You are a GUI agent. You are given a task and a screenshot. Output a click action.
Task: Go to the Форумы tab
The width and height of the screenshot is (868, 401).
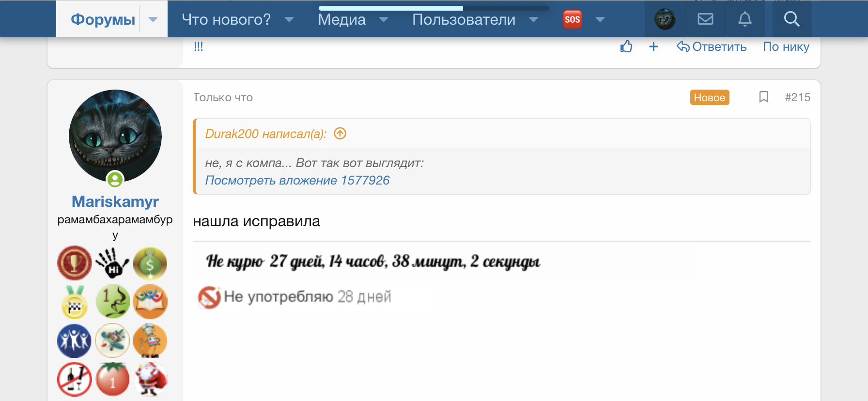coord(103,20)
